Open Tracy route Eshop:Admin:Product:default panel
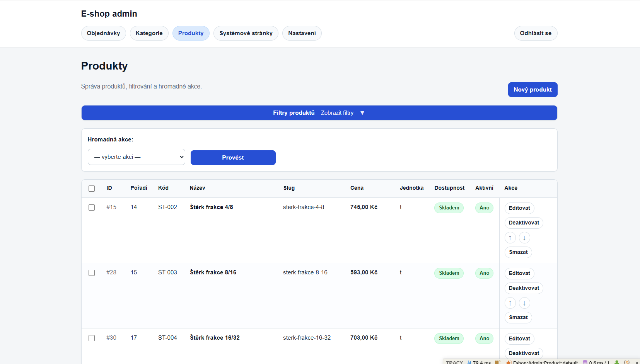The width and height of the screenshot is (640, 364). click(x=542, y=362)
